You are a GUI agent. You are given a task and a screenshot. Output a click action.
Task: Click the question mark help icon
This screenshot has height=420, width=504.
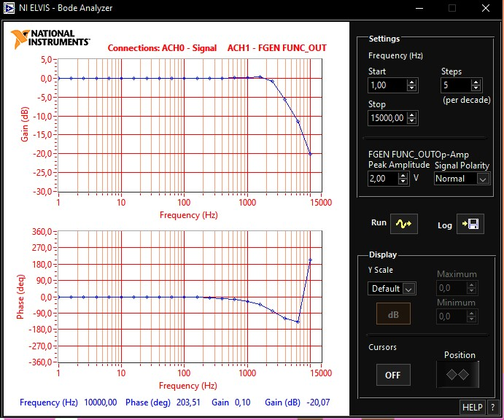click(x=492, y=407)
